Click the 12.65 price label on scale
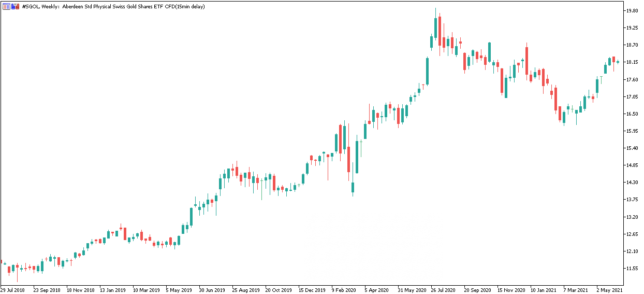 point(633,234)
